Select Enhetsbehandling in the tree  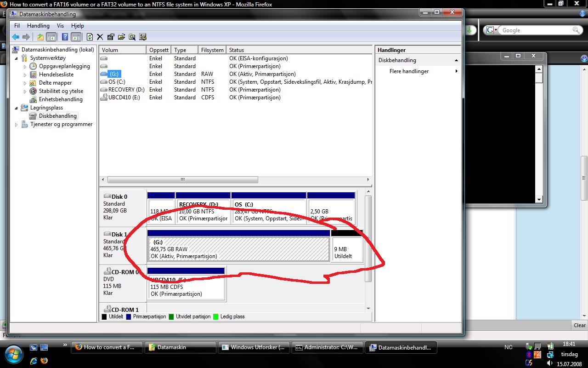click(x=61, y=99)
